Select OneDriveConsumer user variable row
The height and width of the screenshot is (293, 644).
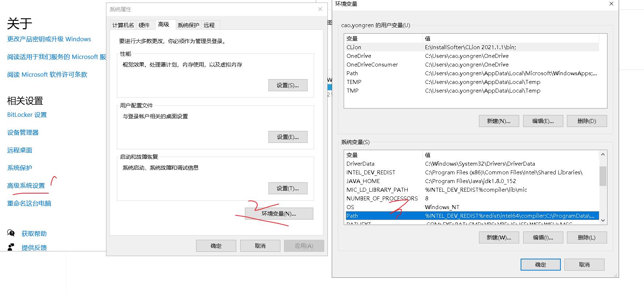(472, 64)
